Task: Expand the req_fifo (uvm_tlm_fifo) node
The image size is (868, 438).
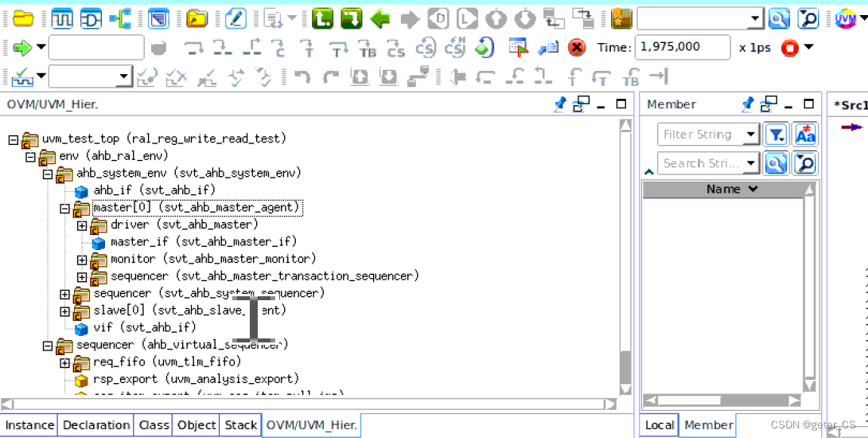Action: (x=64, y=363)
